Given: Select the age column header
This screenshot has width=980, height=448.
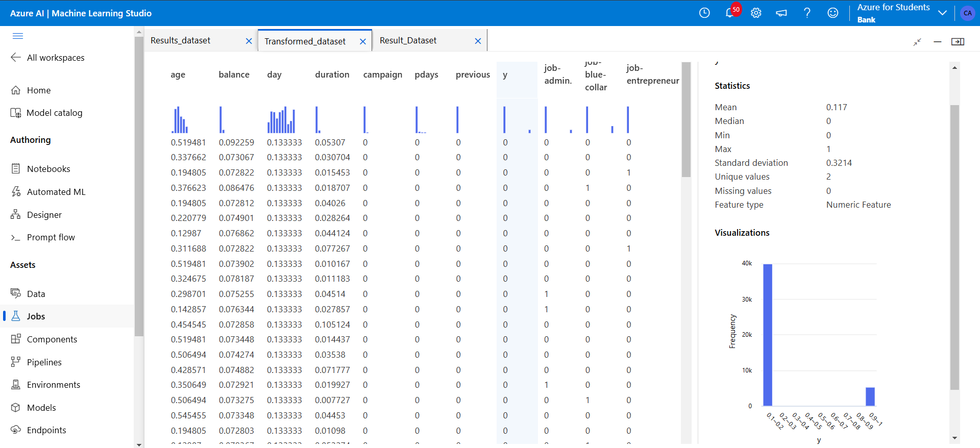Looking at the screenshot, I should tap(178, 74).
